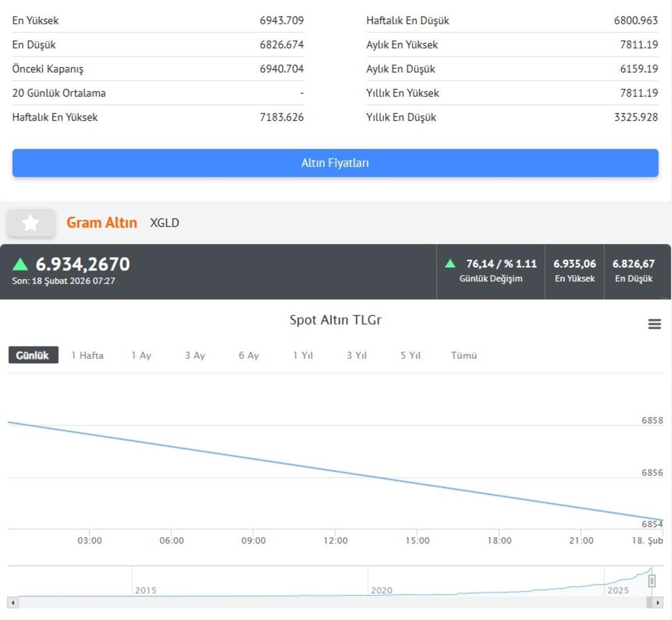This screenshot has width=672, height=620.
Task: Display the 3 Yıl chart range
Action: point(357,356)
